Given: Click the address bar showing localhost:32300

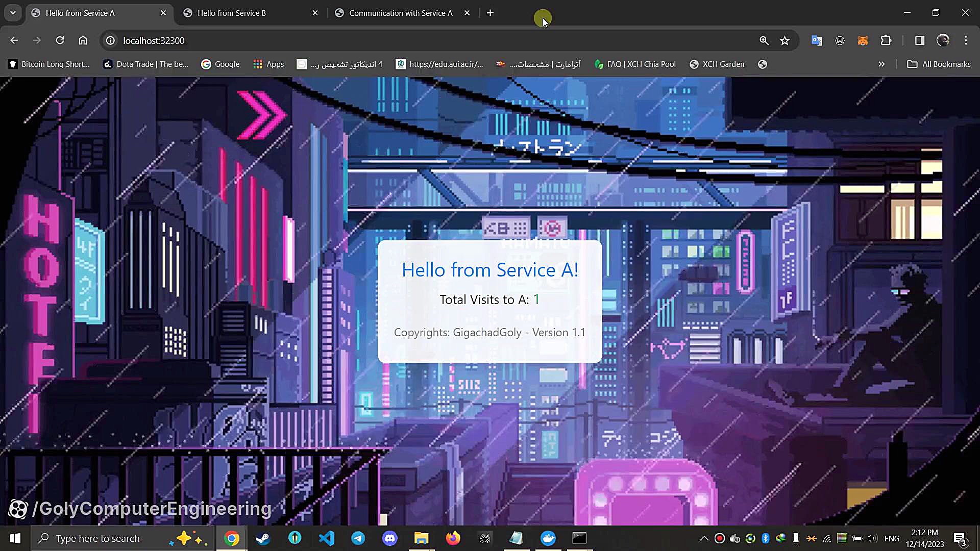Looking at the screenshot, I should (429, 40).
